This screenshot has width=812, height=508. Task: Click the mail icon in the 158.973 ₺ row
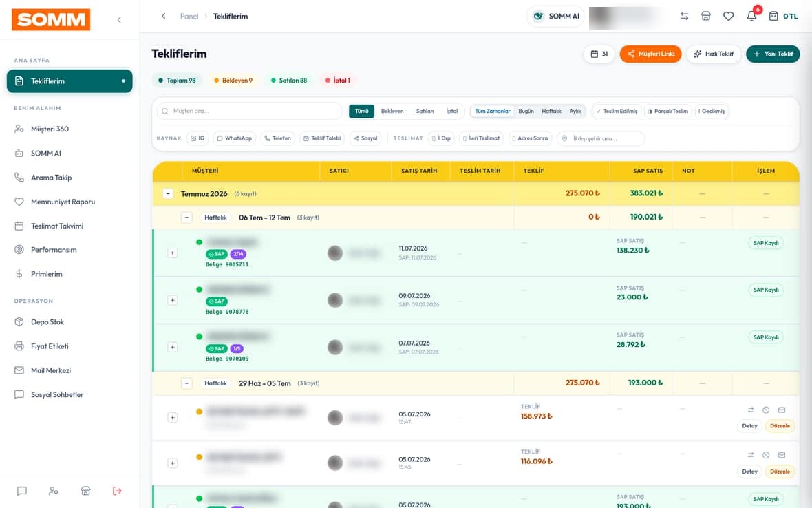tap(782, 410)
